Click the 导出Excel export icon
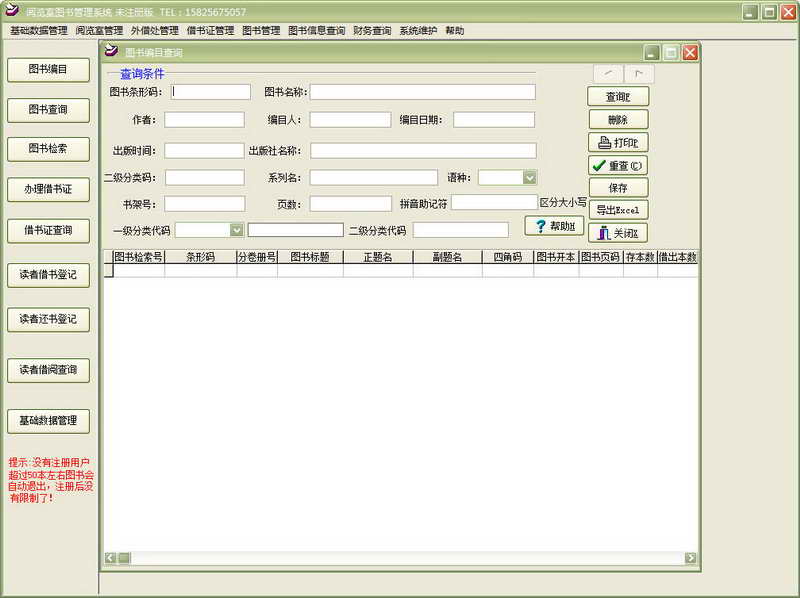Screen dimensions: 800x598 click(617, 208)
